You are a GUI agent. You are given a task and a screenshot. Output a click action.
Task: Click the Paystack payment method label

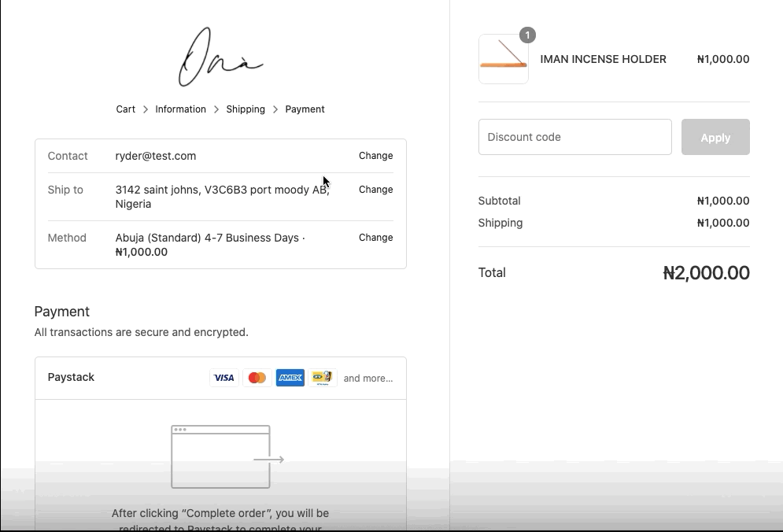[71, 378]
